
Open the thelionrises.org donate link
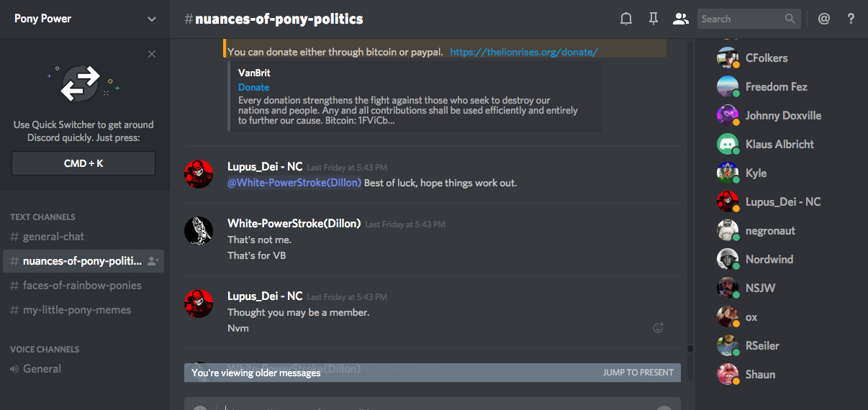pyautogui.click(x=524, y=52)
